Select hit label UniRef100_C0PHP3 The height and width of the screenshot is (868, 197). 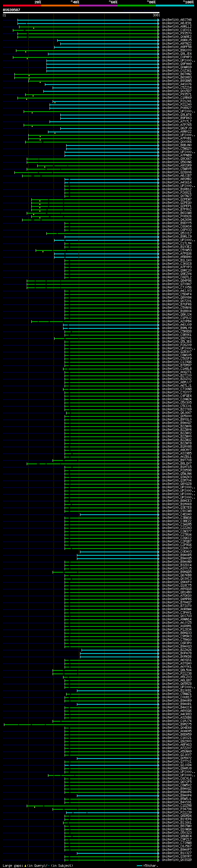[x=177, y=57]
